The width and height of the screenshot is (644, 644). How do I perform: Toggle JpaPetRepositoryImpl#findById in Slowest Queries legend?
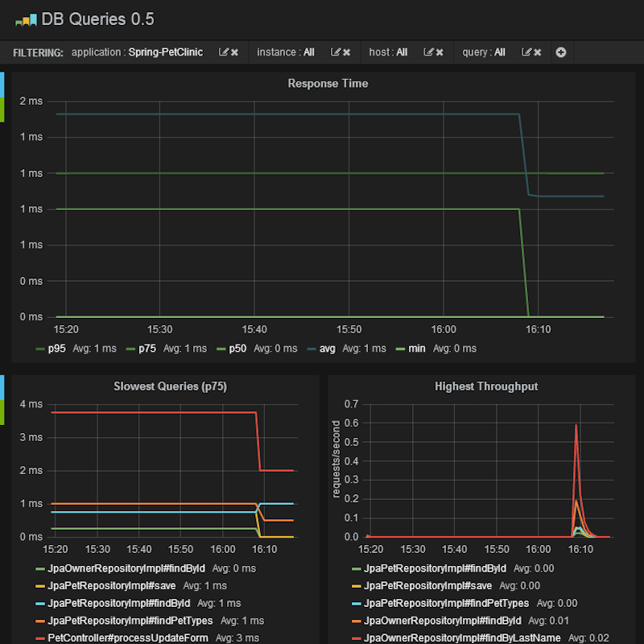(x=118, y=603)
